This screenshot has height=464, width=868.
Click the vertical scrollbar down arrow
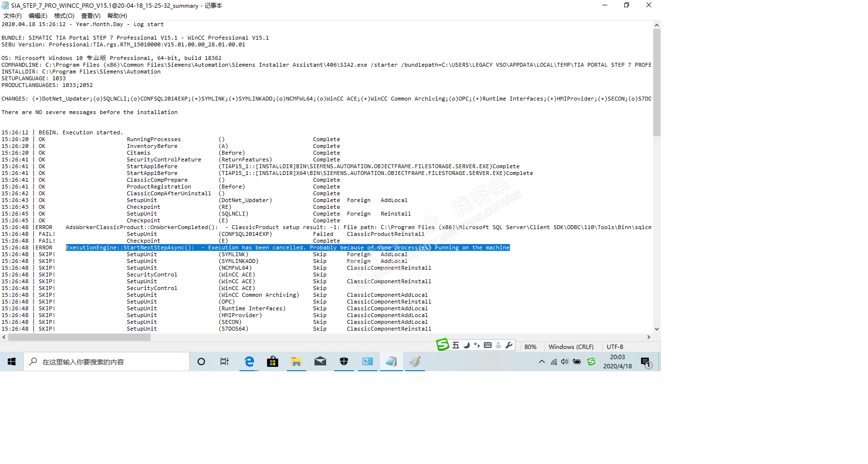click(657, 329)
